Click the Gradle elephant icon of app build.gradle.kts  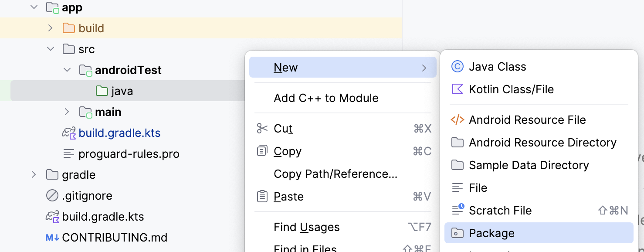point(69,133)
